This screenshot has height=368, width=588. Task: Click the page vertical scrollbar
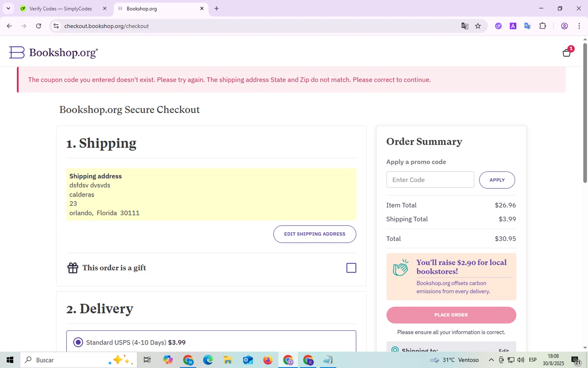(x=585, y=112)
